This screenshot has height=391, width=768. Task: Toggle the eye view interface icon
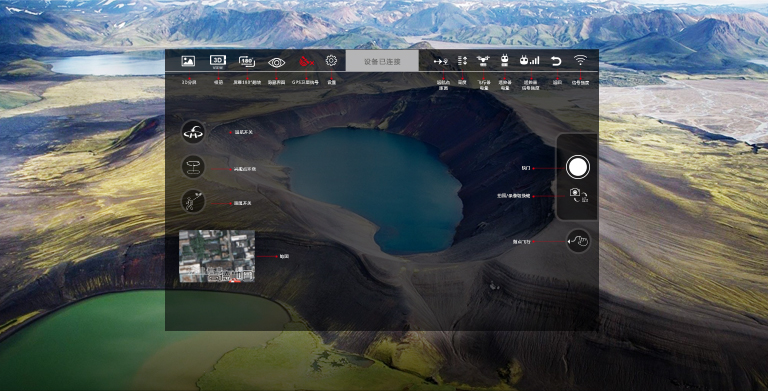point(277,62)
